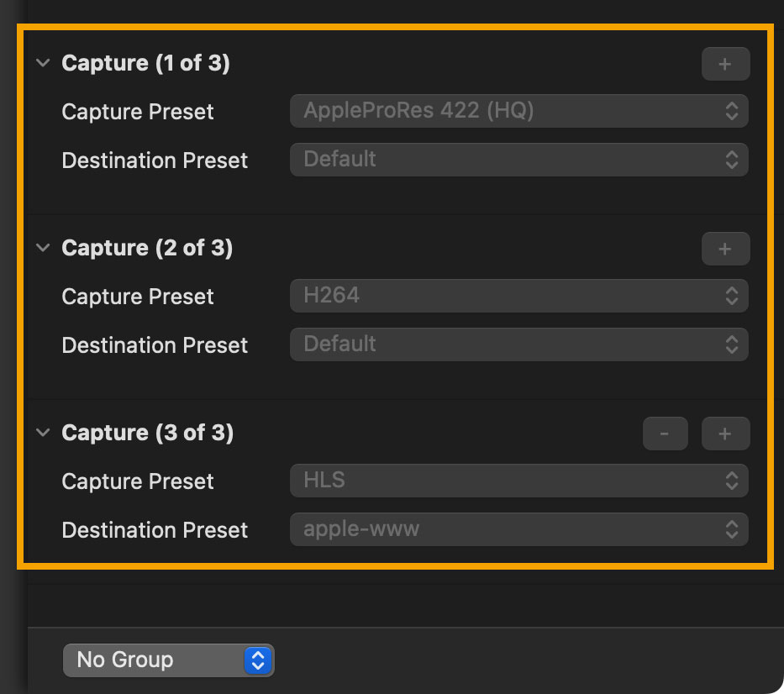Collapse the Capture (2 of 3) disclosure chevron
Image resolution: width=784 pixels, height=694 pixels.
tap(44, 248)
